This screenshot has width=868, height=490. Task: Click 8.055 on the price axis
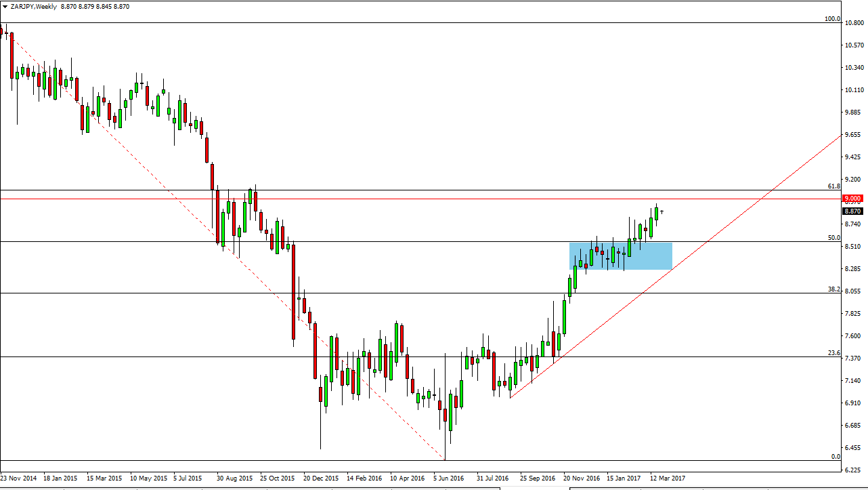(854, 291)
